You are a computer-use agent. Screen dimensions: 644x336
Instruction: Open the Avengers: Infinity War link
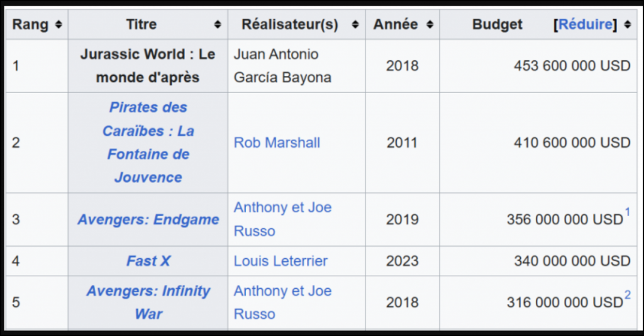click(x=148, y=302)
